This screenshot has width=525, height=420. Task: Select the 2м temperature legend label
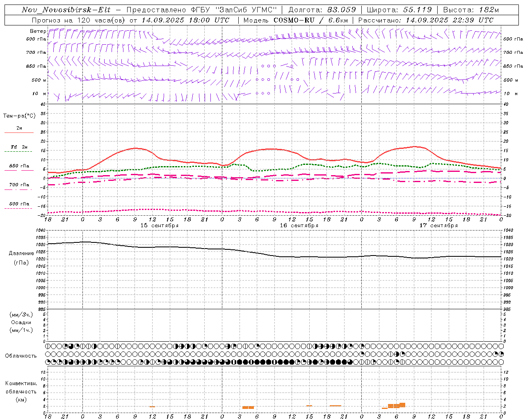pos(19,128)
